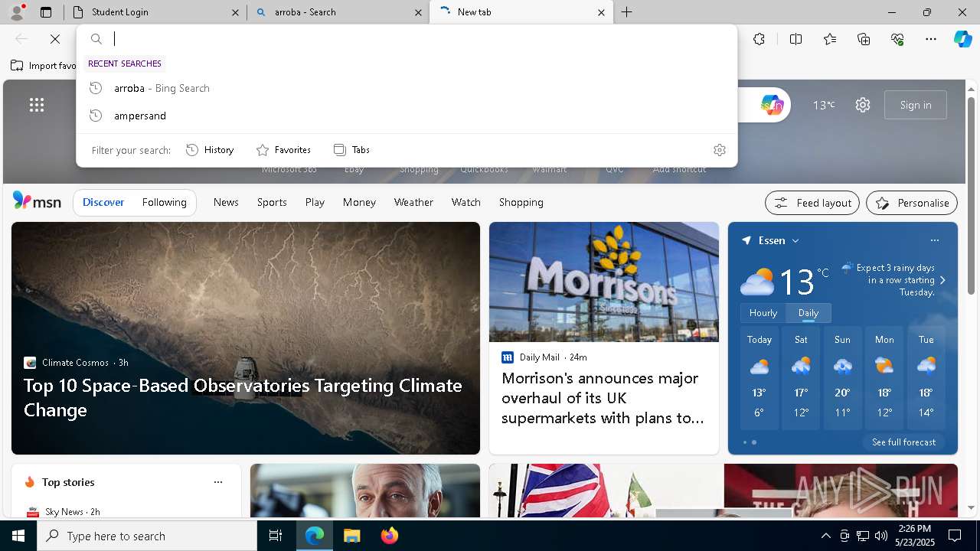980x551 pixels.
Task: Open the Shopping category
Action: [x=521, y=202]
